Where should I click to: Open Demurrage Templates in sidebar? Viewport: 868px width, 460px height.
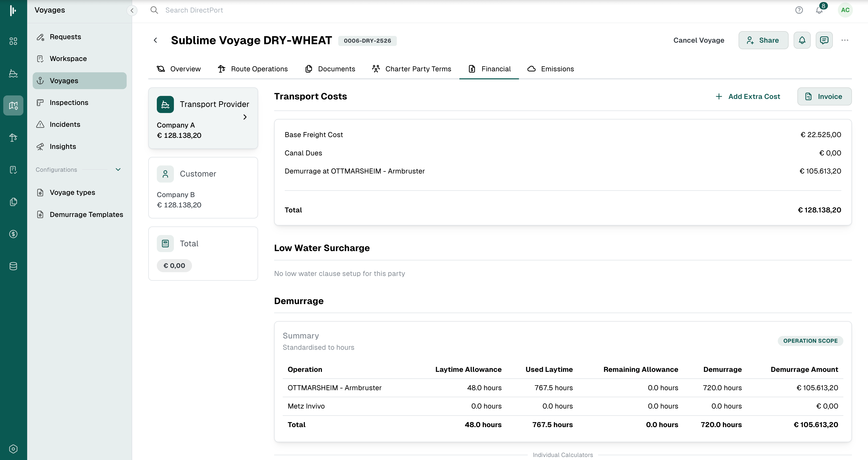pyautogui.click(x=86, y=214)
